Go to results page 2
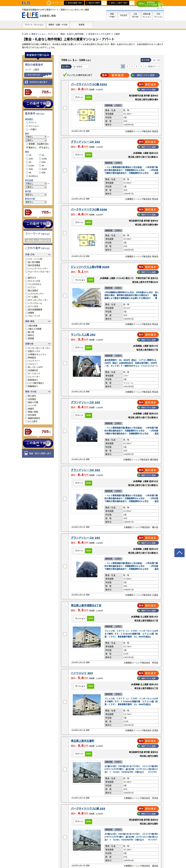This screenshot has height=868, width=186. click(127, 66)
